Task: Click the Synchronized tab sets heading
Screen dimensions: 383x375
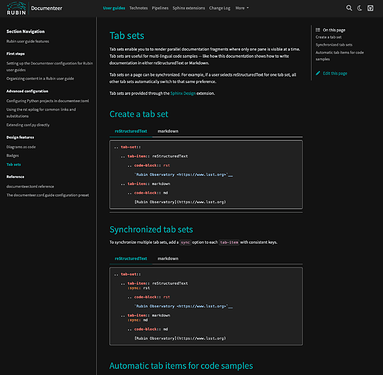Action: [151, 229]
